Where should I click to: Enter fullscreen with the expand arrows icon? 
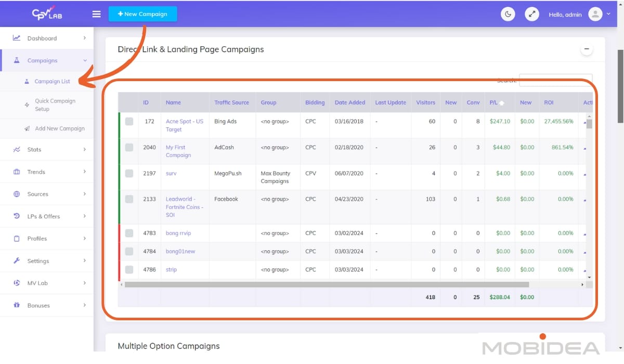tap(531, 14)
